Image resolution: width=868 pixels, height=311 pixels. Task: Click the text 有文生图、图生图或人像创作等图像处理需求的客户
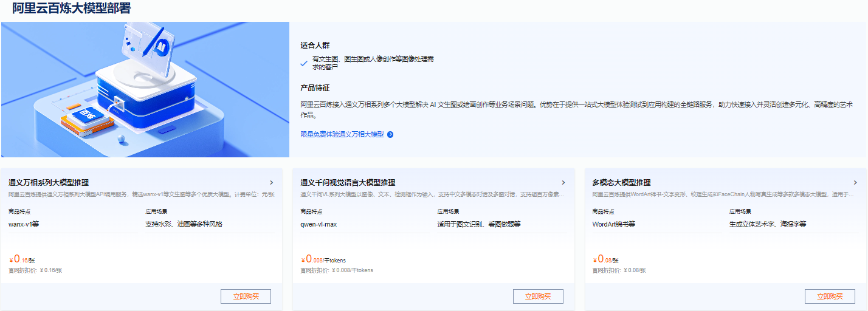click(373, 63)
